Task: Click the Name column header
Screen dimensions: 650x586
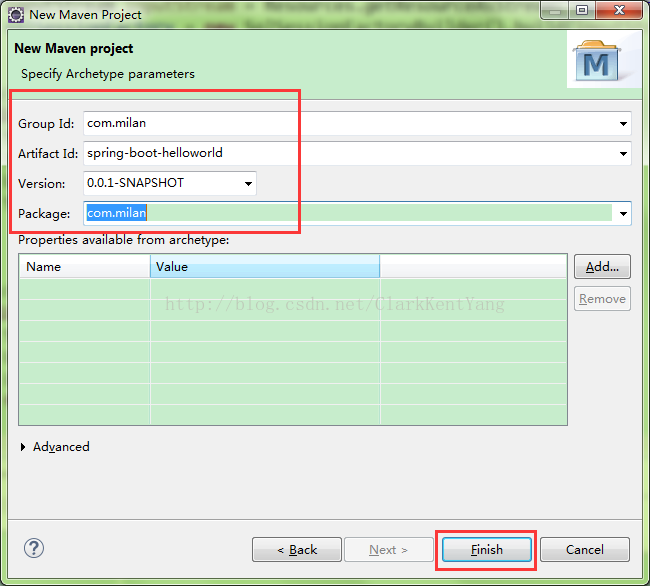Action: point(85,266)
